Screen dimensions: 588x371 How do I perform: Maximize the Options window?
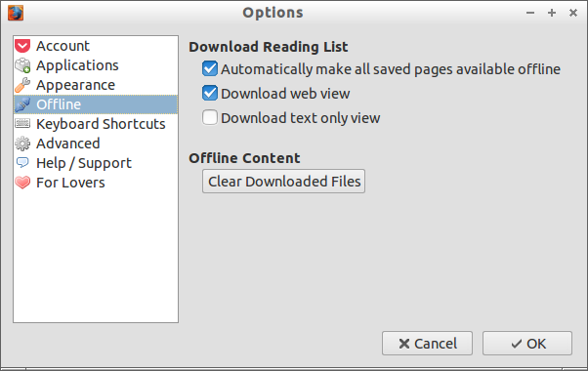tap(552, 13)
